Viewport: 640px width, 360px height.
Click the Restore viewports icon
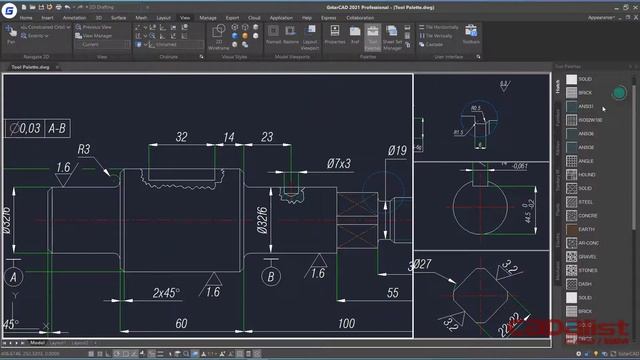click(291, 34)
